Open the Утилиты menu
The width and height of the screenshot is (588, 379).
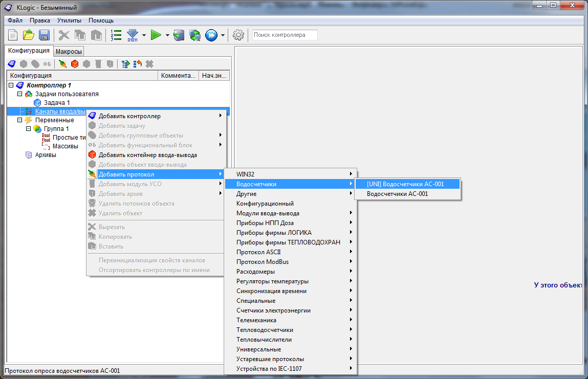pos(69,20)
